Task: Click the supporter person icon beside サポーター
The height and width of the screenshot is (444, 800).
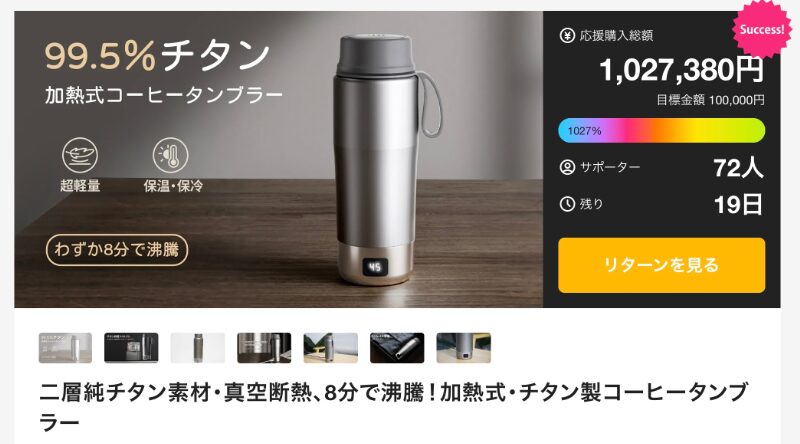Action: [x=567, y=167]
